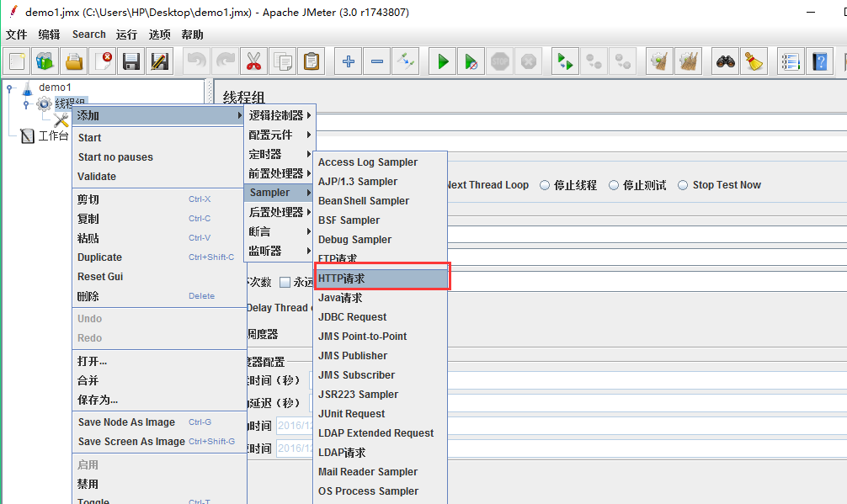Image resolution: width=847 pixels, height=504 pixels.
Task: Click the Stop sign toolbar icon
Action: click(x=499, y=61)
